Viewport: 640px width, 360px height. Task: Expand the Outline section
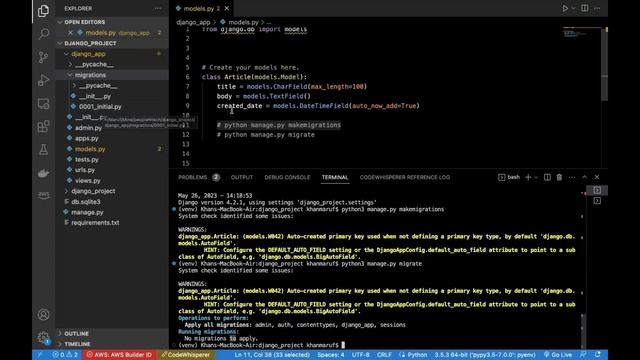click(76, 334)
